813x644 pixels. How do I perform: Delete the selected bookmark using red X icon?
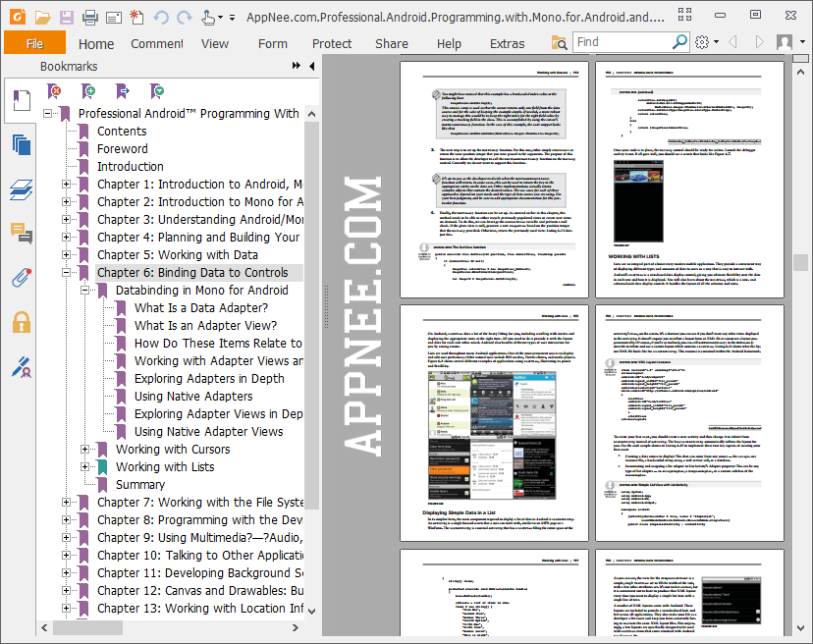coord(53,91)
